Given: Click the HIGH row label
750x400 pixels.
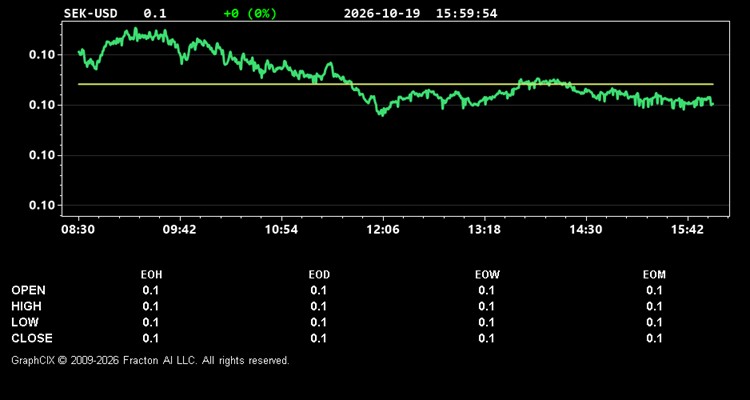Looking at the screenshot, I should point(26,306).
